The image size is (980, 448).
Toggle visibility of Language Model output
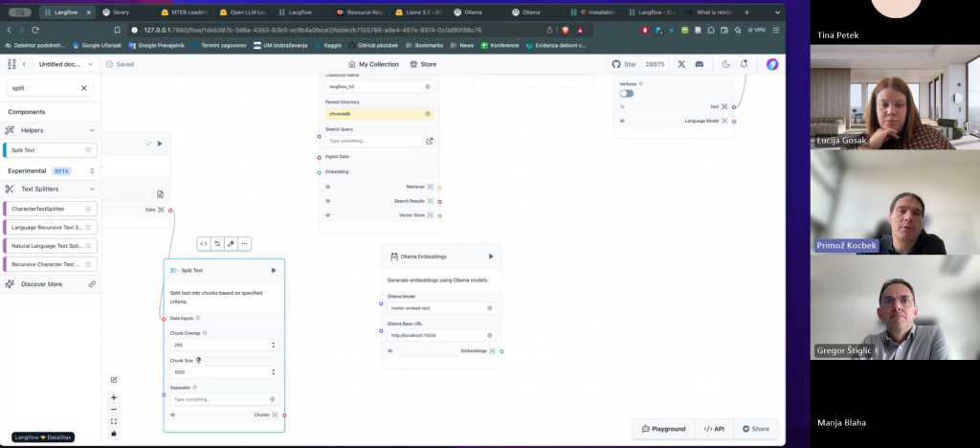(x=622, y=122)
